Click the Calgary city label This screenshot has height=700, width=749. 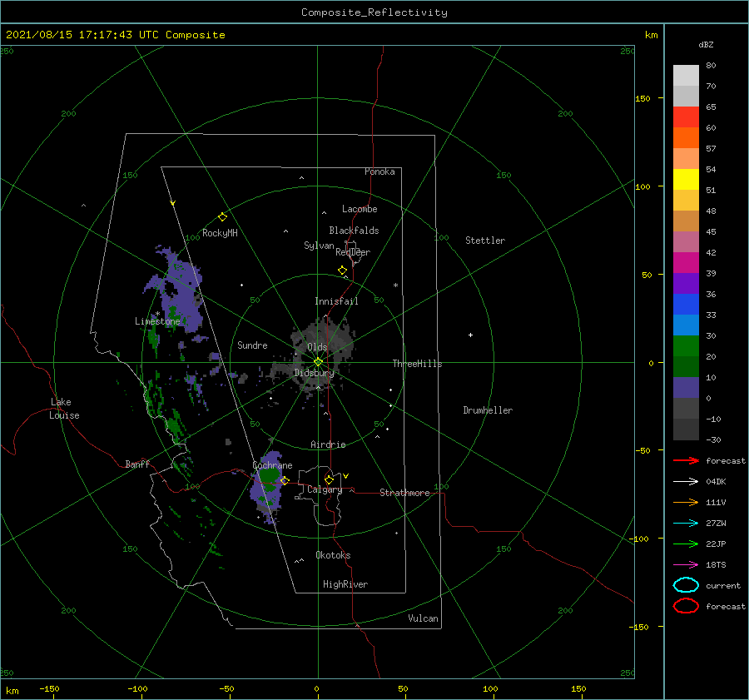pyautogui.click(x=325, y=489)
